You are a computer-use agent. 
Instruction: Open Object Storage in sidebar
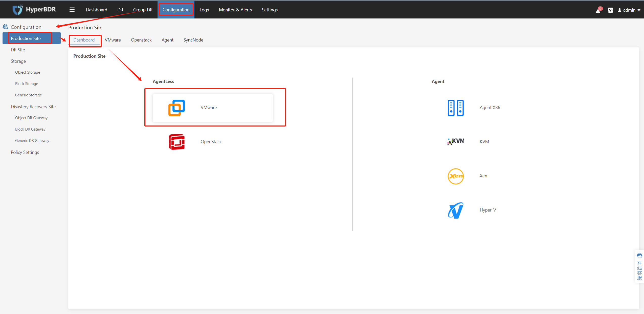[x=28, y=72]
